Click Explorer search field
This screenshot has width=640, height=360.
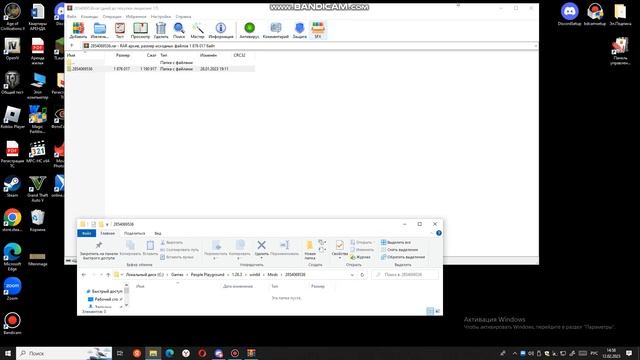[x=405, y=275]
